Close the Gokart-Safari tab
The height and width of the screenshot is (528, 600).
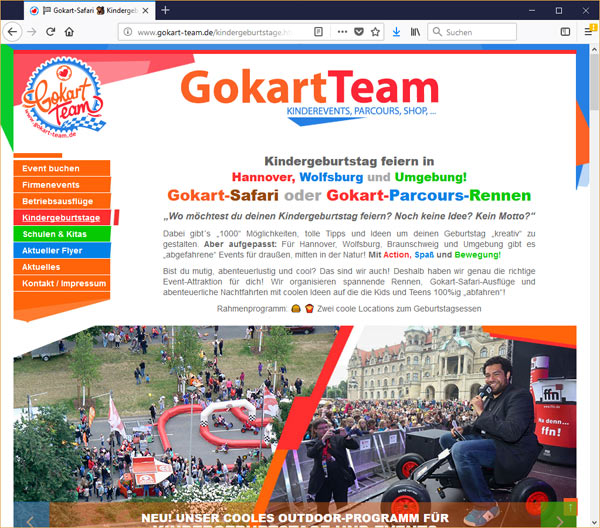(x=145, y=11)
